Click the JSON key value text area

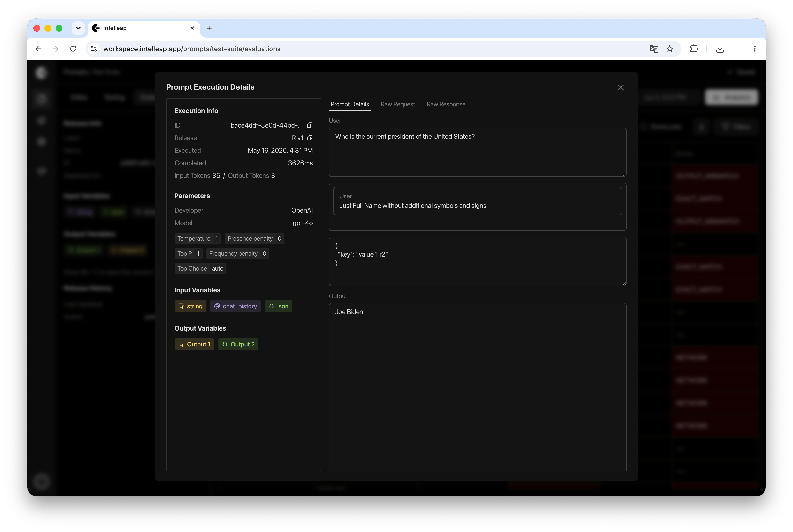[478, 261]
